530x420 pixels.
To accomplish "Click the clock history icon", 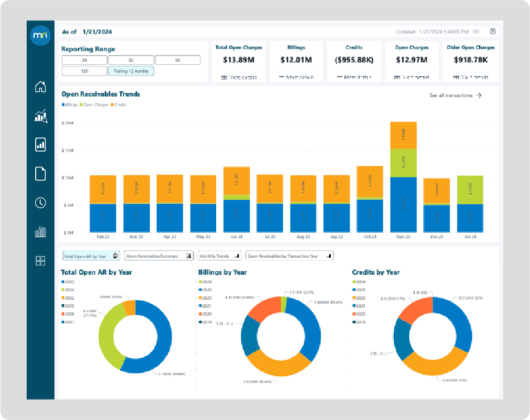I will point(40,203).
